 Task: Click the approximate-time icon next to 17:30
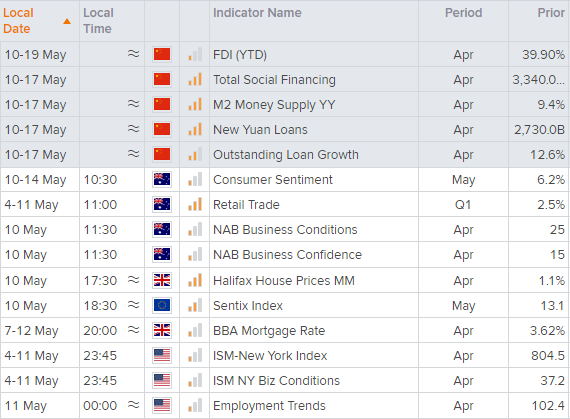(x=133, y=280)
